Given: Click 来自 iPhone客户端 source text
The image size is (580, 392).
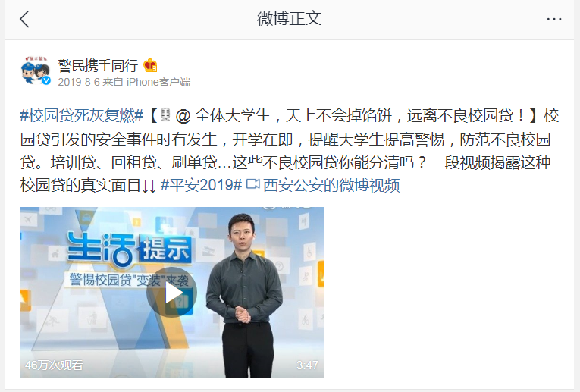Looking at the screenshot, I should coord(146,82).
